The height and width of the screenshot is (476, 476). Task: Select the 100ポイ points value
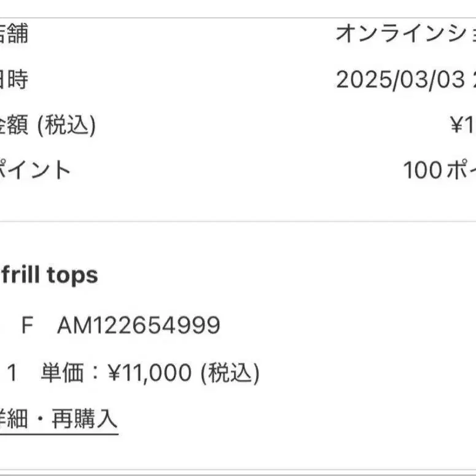point(439,170)
